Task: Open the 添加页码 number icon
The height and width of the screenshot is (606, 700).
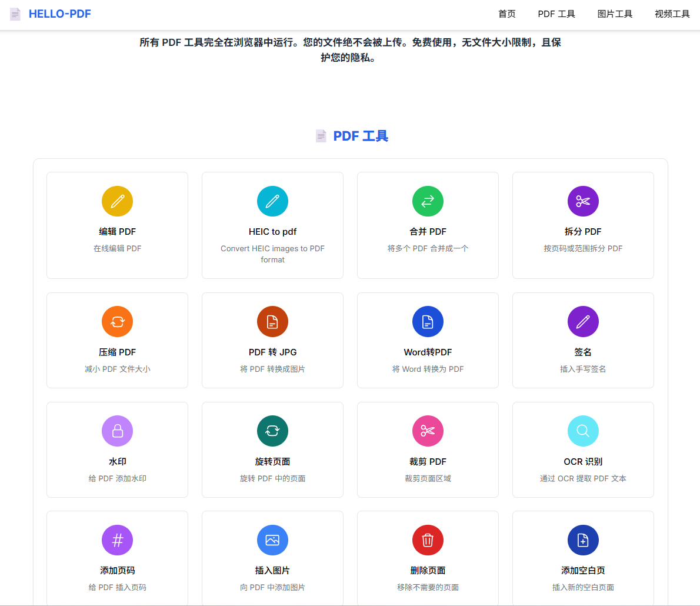Action: tap(117, 540)
